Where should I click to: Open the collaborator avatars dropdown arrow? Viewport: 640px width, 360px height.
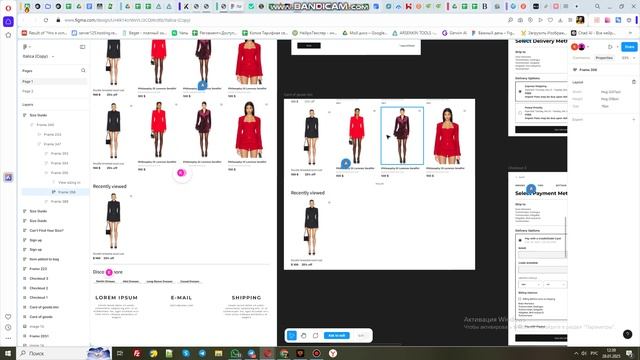click(x=588, y=47)
